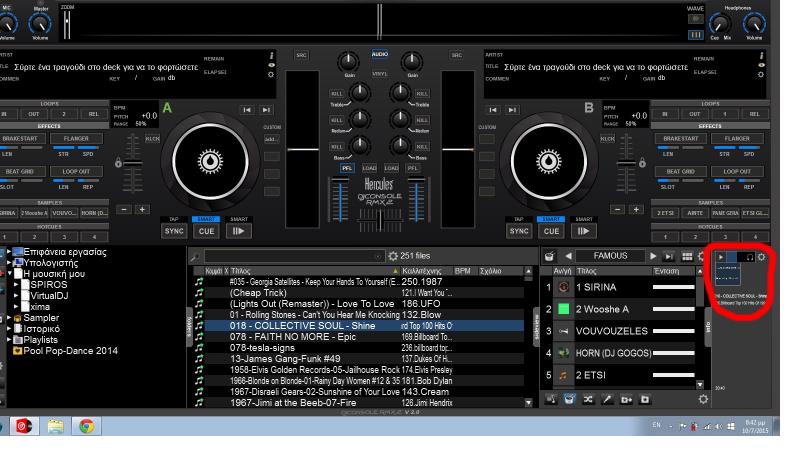The image size is (800, 450).
Task: Open info panel settings gear
Action: [x=761, y=257]
